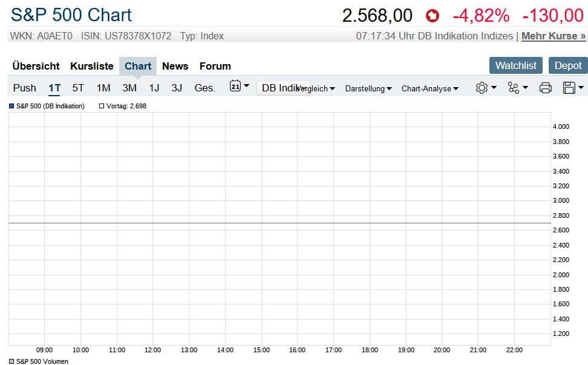Click the Vortag reference line in chart
The image size is (588, 365).
point(279,223)
